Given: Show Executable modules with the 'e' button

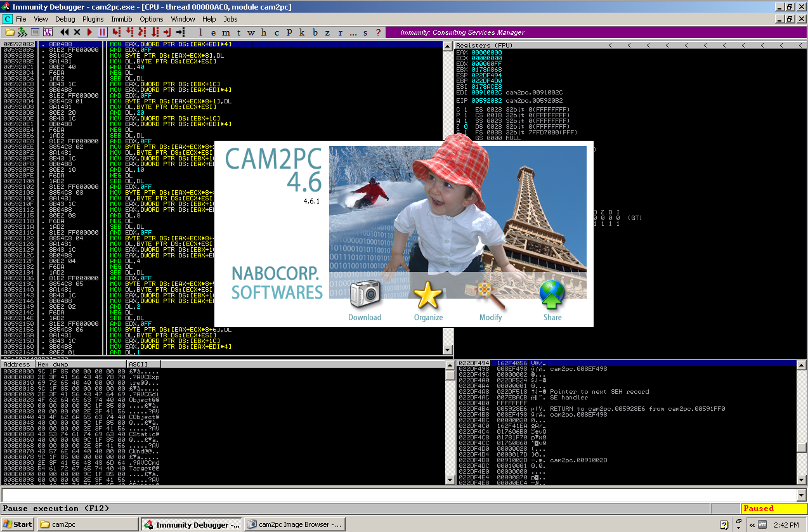Looking at the screenshot, I should pyautogui.click(x=213, y=32).
